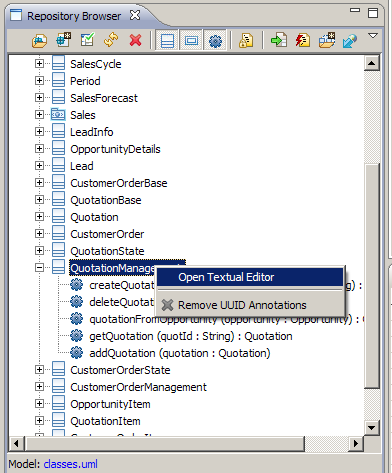Click the open repository folder icon
392x473 pixels.
click(x=39, y=41)
